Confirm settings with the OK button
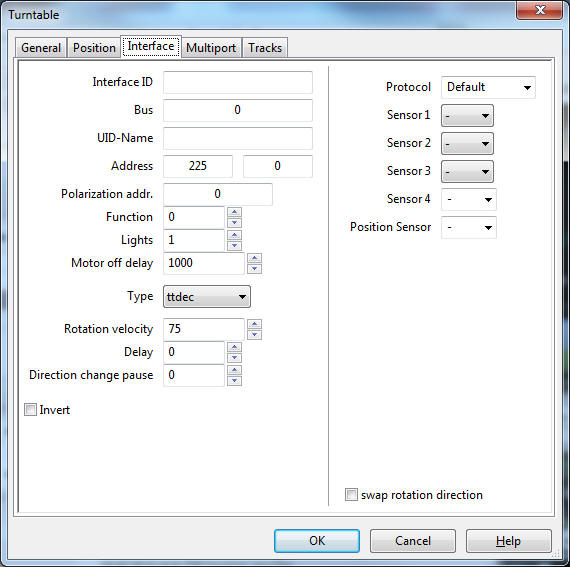The width and height of the screenshot is (570, 567). point(317,541)
